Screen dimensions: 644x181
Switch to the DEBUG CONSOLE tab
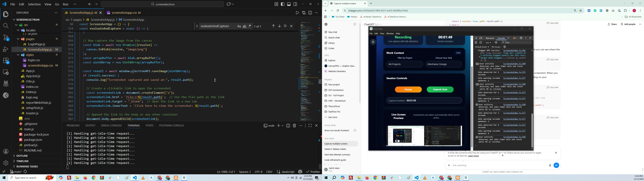pos(111,126)
